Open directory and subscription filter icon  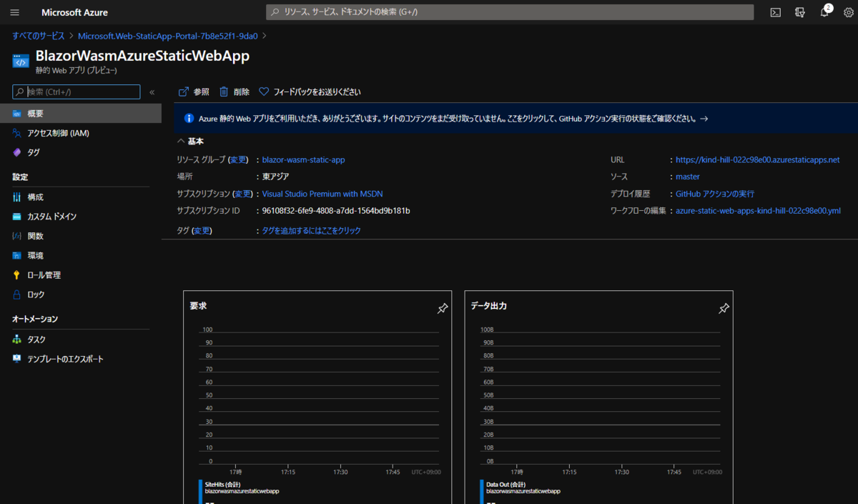(799, 12)
